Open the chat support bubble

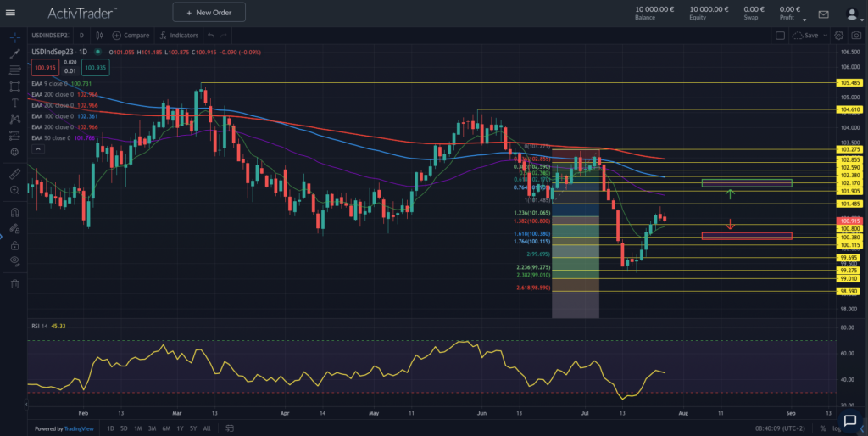[850, 421]
